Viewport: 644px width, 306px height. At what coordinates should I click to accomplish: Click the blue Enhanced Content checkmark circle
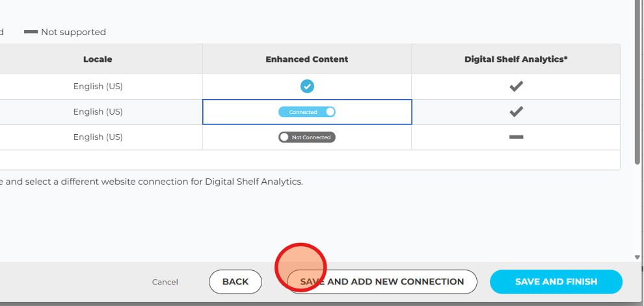pyautogui.click(x=307, y=87)
